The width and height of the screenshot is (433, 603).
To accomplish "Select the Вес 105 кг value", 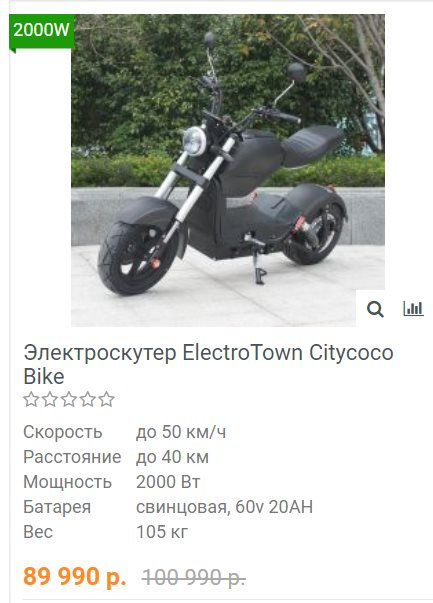I will click(162, 532).
